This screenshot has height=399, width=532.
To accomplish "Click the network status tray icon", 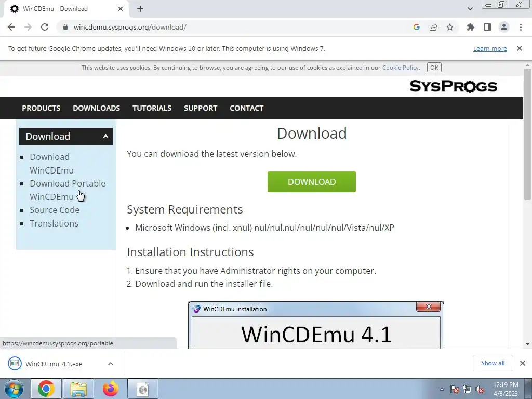I will tap(467, 389).
